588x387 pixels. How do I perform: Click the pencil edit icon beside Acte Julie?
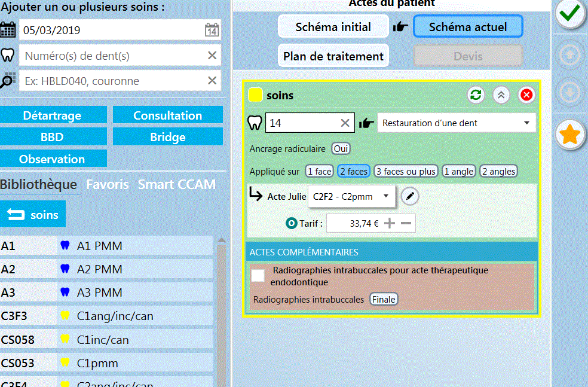click(x=409, y=196)
